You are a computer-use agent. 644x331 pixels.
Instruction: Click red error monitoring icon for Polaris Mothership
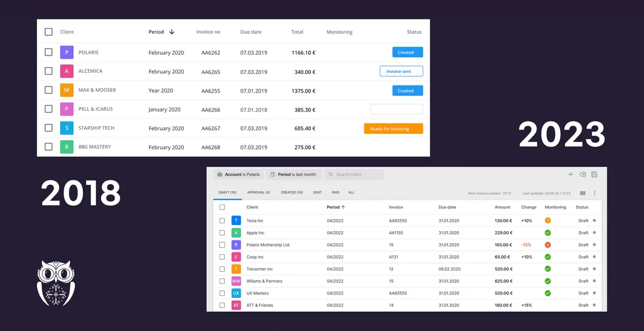tap(548, 245)
